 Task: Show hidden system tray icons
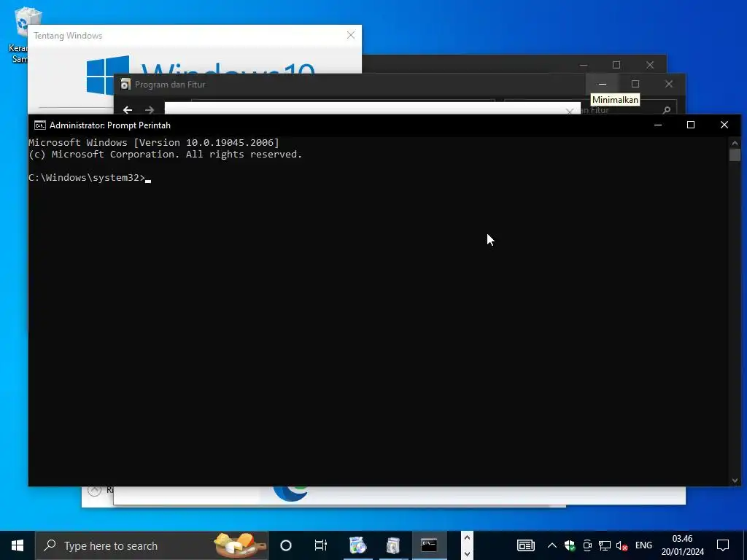click(x=551, y=545)
